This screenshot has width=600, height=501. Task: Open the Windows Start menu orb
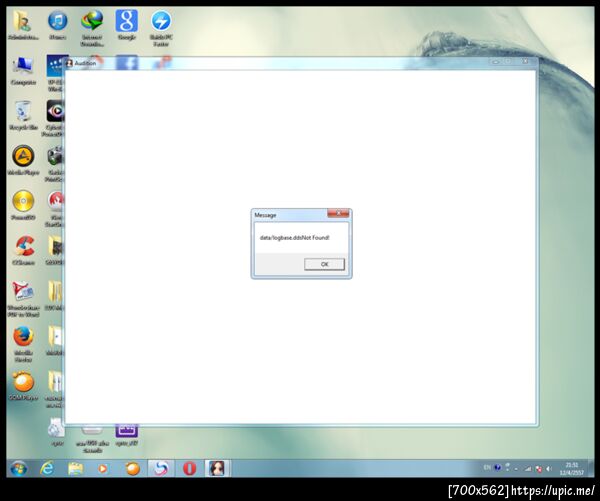[18, 468]
